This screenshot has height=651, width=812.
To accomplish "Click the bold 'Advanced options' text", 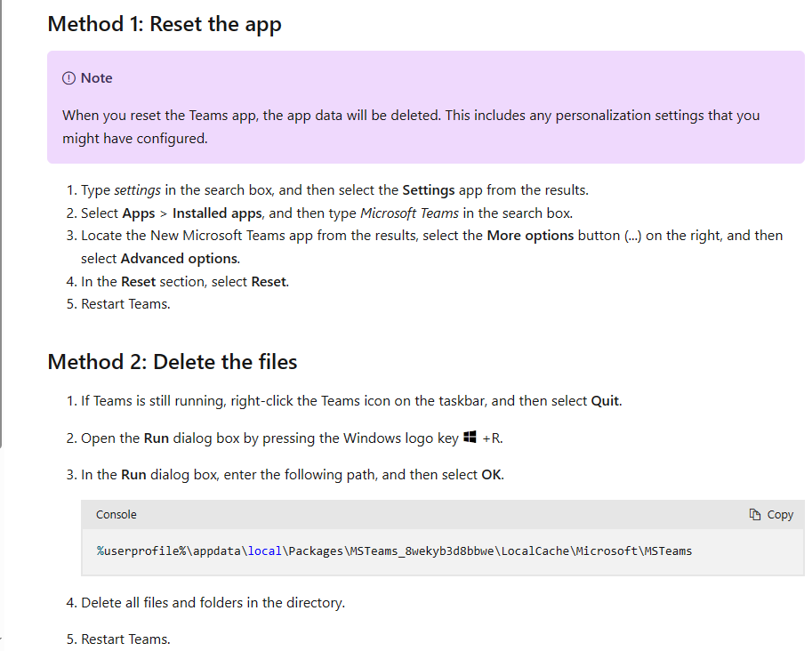I will [x=179, y=259].
